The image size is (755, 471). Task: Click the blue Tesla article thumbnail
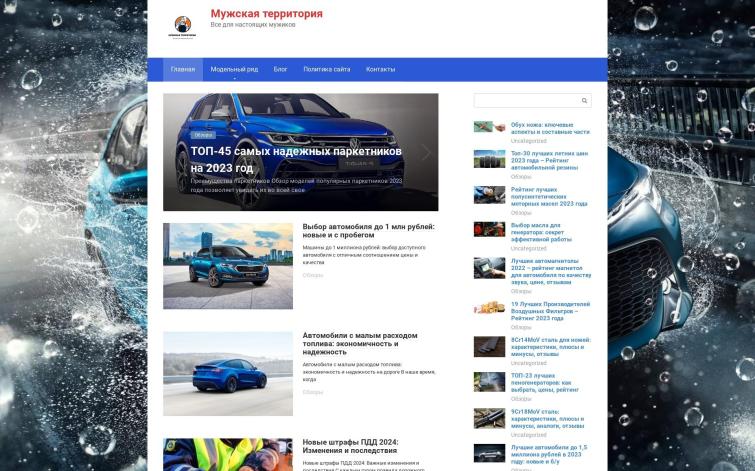point(228,373)
